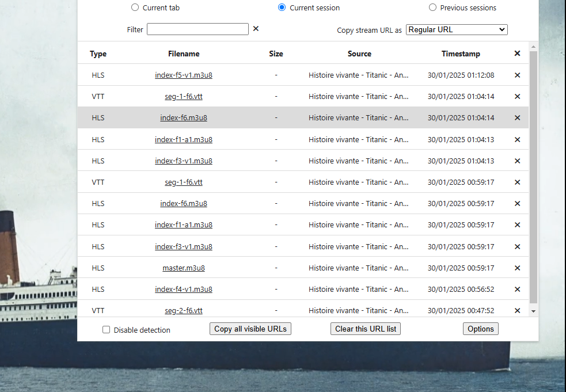Open the Options button

click(x=481, y=329)
